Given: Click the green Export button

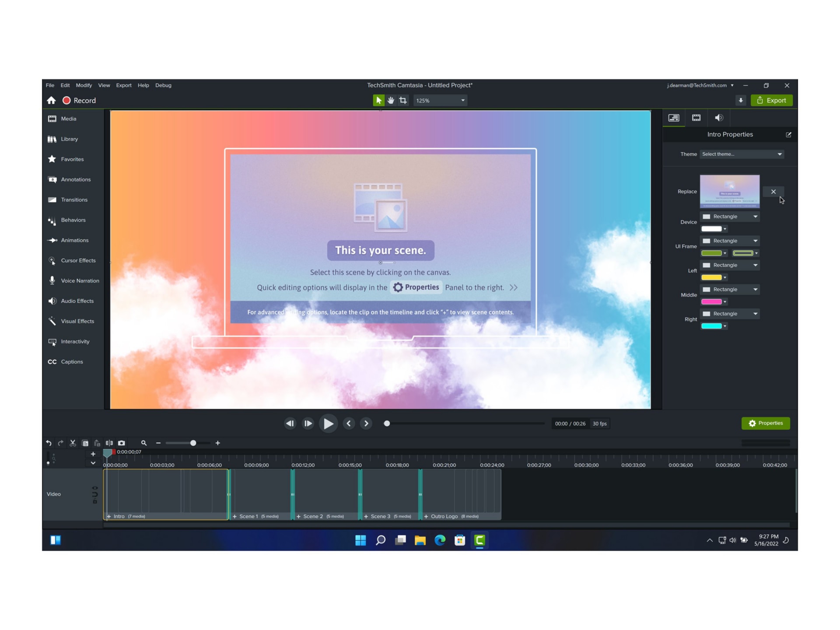Looking at the screenshot, I should tap(772, 100).
